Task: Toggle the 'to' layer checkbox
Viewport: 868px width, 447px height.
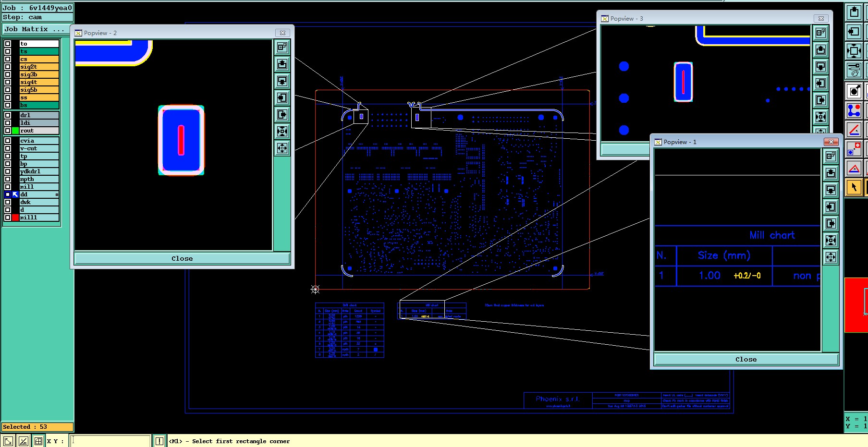Action: (x=8, y=44)
